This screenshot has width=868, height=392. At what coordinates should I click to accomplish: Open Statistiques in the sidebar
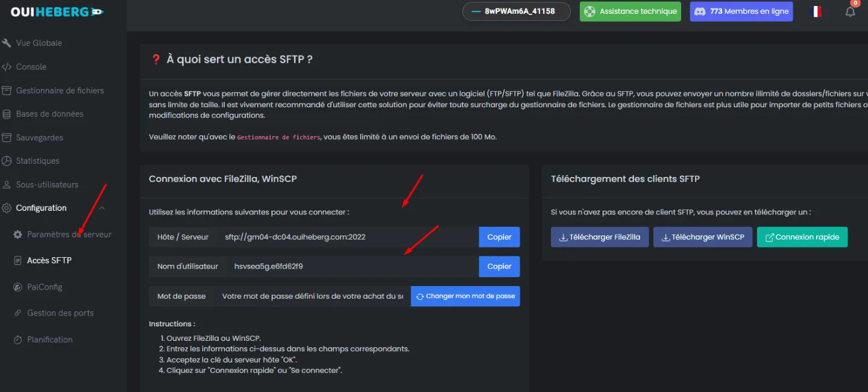pos(37,161)
